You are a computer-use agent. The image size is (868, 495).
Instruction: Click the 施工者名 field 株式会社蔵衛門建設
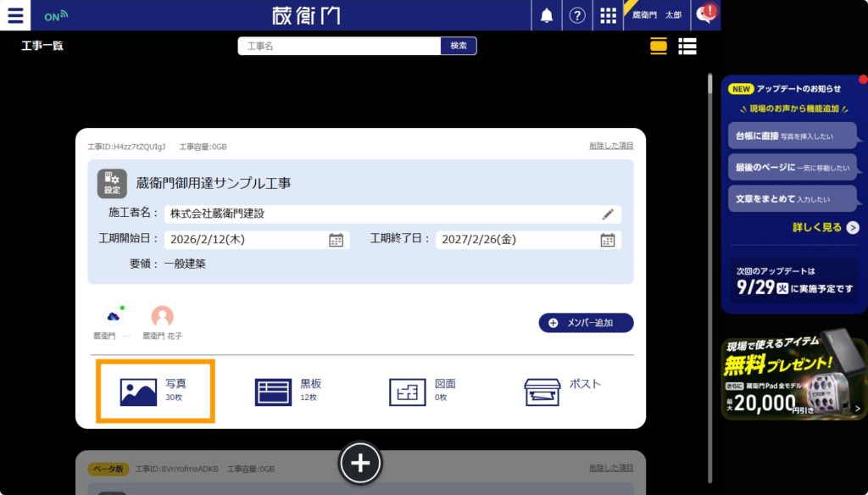click(392, 214)
